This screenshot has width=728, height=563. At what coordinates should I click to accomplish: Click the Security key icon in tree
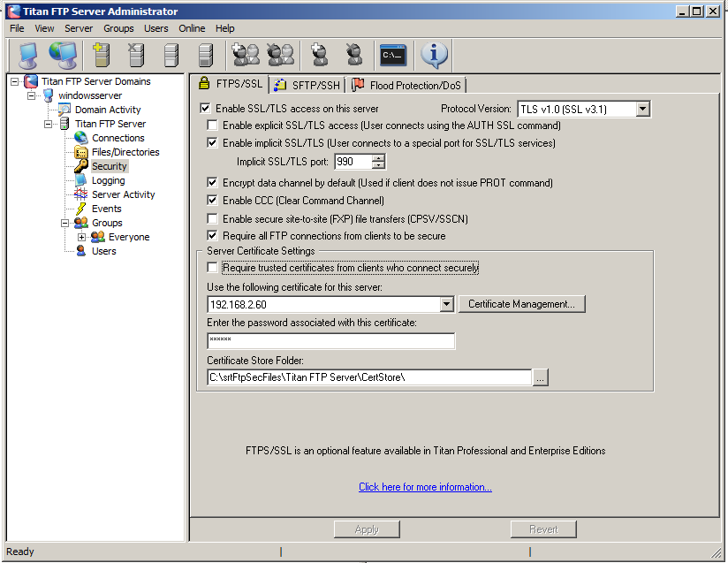coord(81,166)
